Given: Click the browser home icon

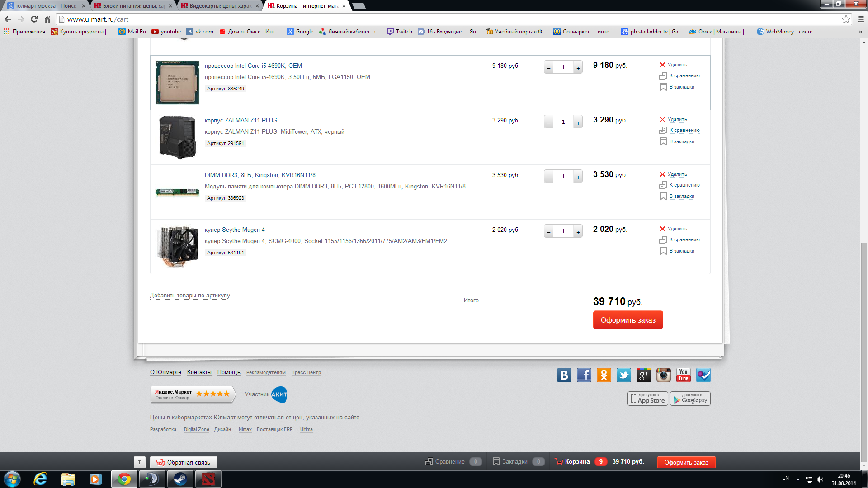Looking at the screenshot, I should pyautogui.click(x=47, y=19).
